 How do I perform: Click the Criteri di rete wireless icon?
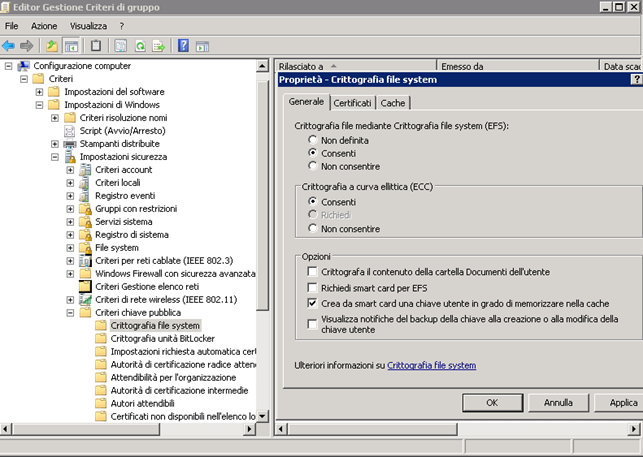click(85, 300)
